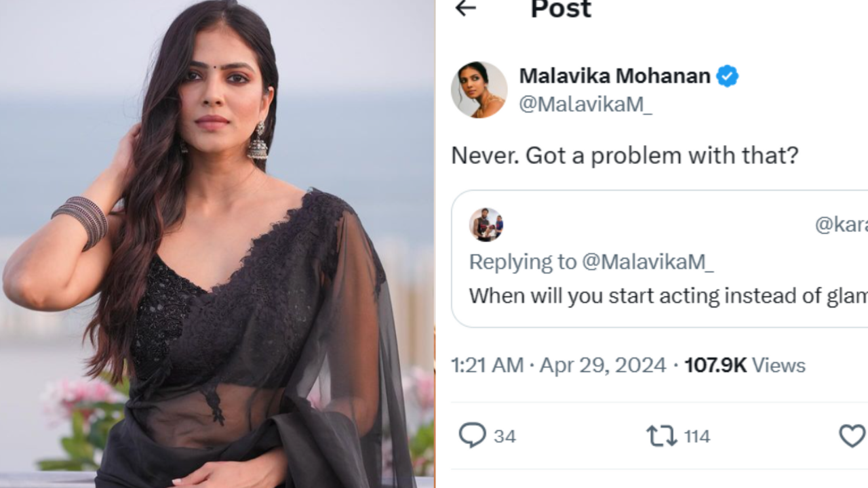Click the Post heading text

[561, 9]
